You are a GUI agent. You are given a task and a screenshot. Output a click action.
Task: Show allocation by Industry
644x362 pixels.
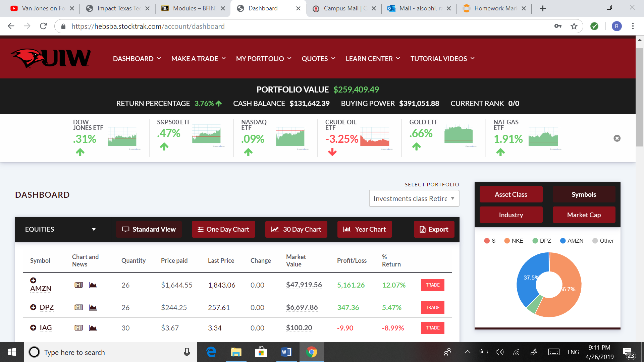tap(511, 215)
